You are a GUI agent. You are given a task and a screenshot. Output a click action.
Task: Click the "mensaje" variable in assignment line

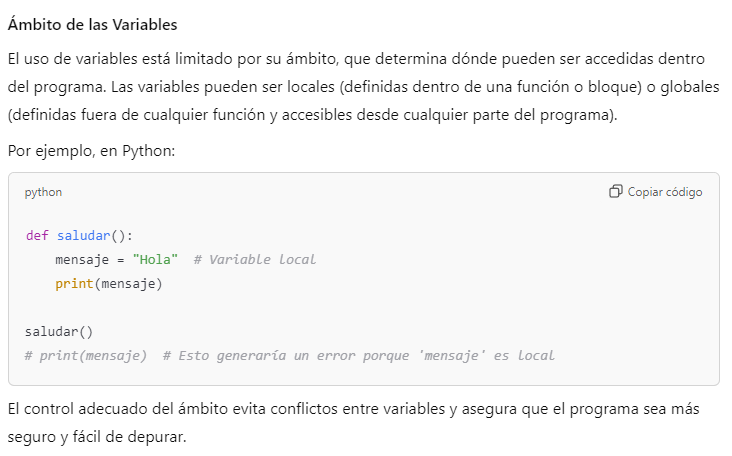tap(82, 260)
